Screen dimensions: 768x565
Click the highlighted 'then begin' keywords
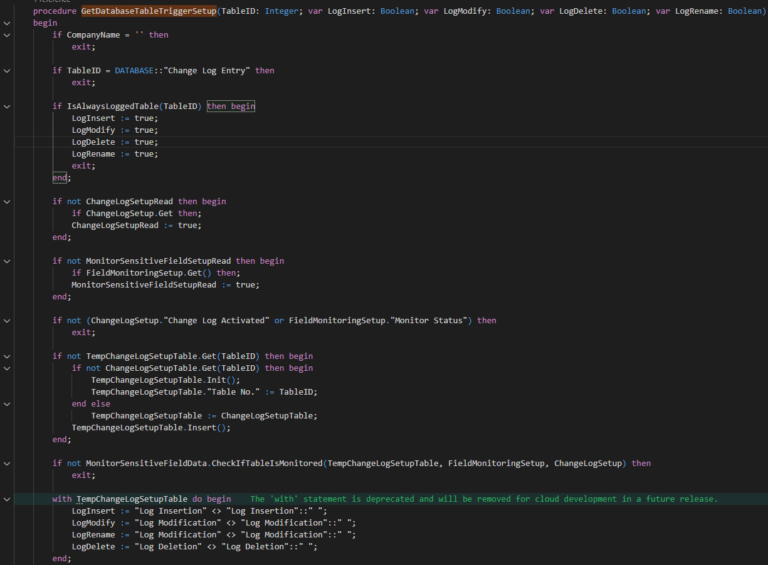(x=231, y=106)
